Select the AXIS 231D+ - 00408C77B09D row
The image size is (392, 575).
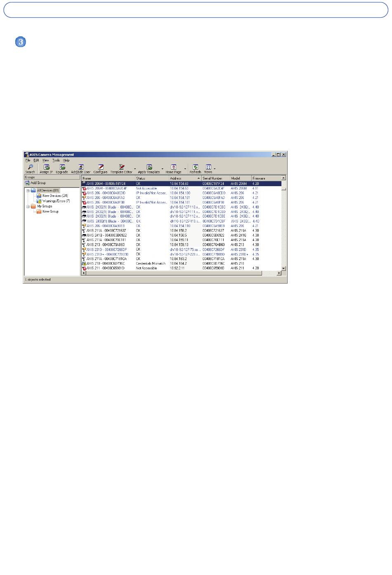click(x=182, y=254)
